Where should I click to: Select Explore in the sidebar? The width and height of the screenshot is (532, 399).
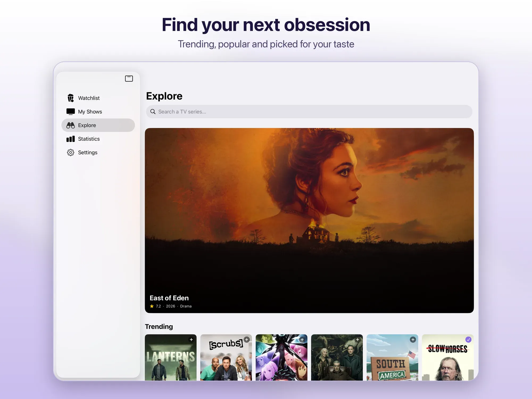coord(98,125)
